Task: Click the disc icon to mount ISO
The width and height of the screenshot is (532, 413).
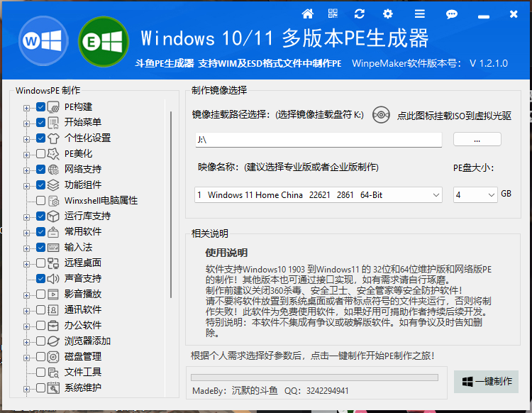Action: pos(381,115)
